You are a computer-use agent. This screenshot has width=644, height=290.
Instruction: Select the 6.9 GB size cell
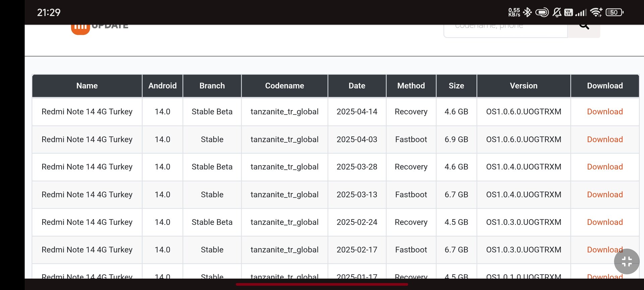457,140
